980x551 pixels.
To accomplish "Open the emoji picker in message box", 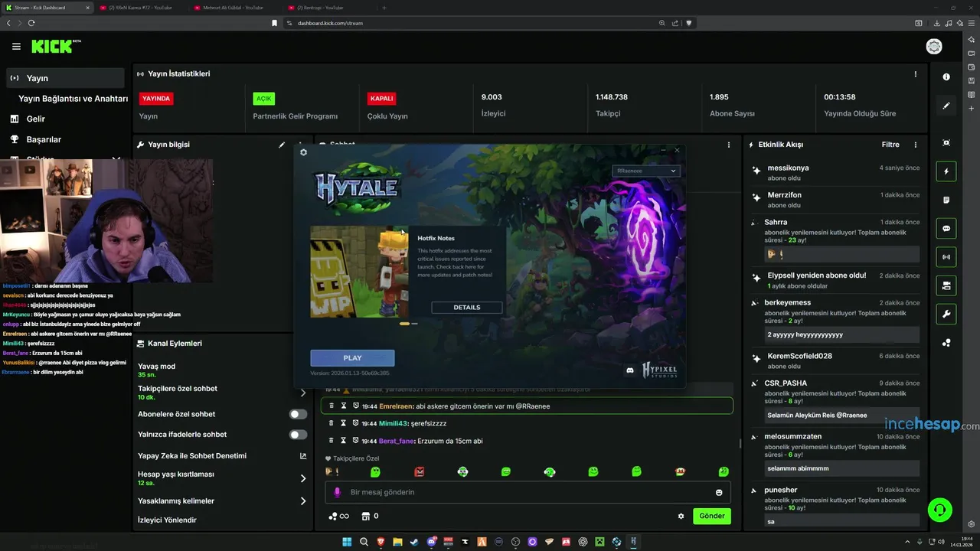I will pyautogui.click(x=719, y=492).
